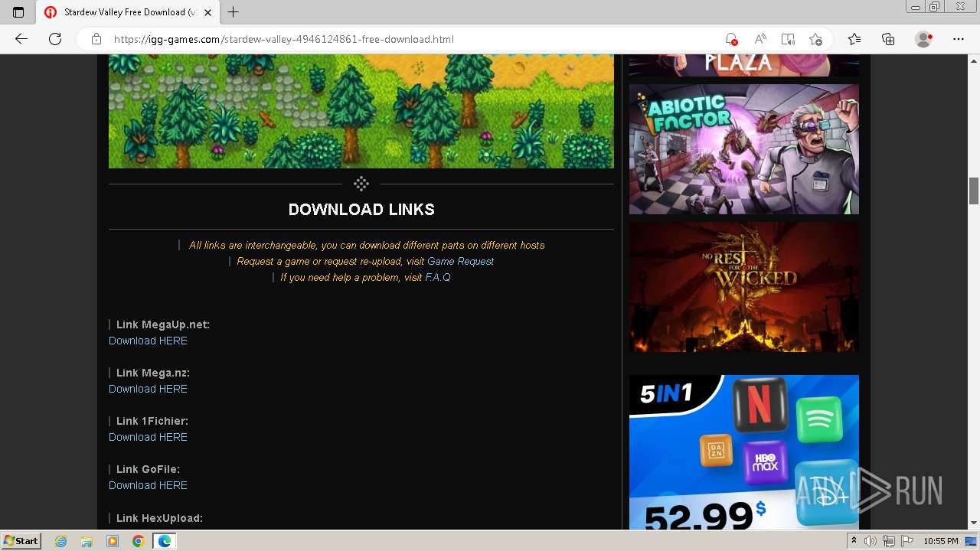Click Download HERE under Link 1Fichier
The height and width of the screenshot is (551, 980).
[148, 437]
